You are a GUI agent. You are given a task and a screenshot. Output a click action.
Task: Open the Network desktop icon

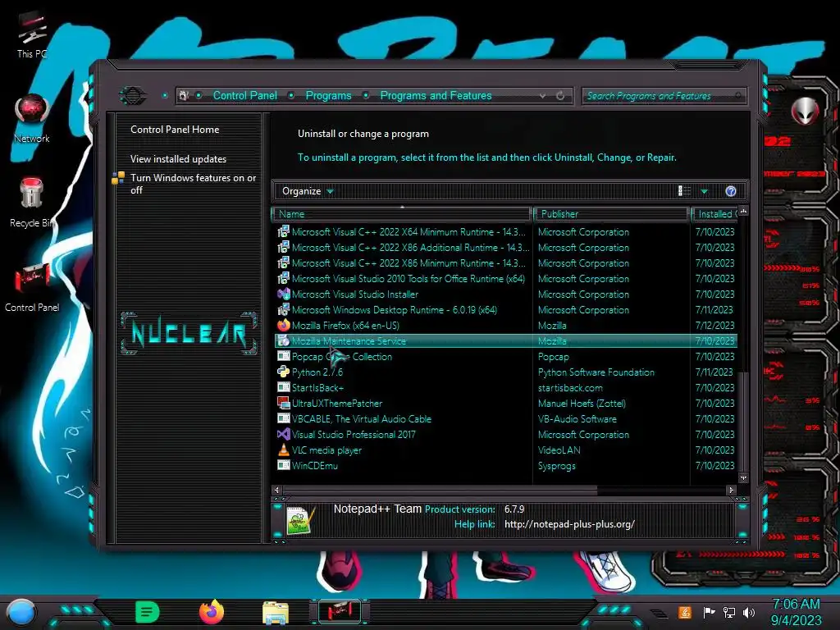(32, 118)
